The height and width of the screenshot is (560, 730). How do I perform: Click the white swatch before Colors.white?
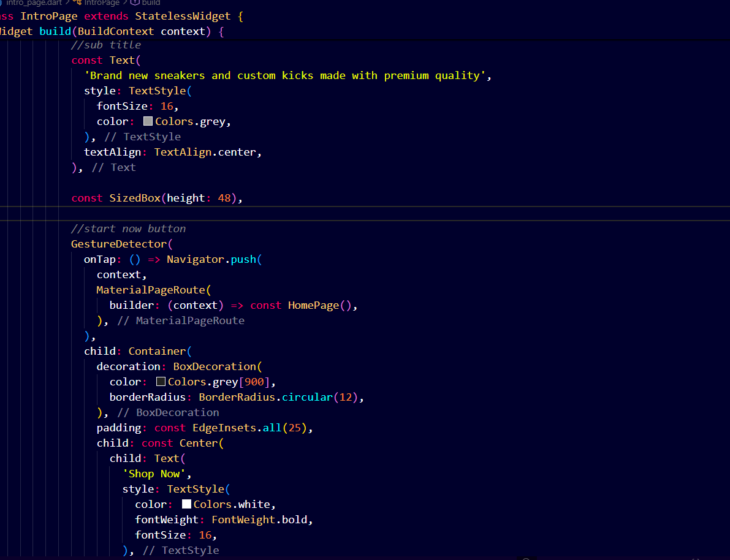[x=186, y=504]
